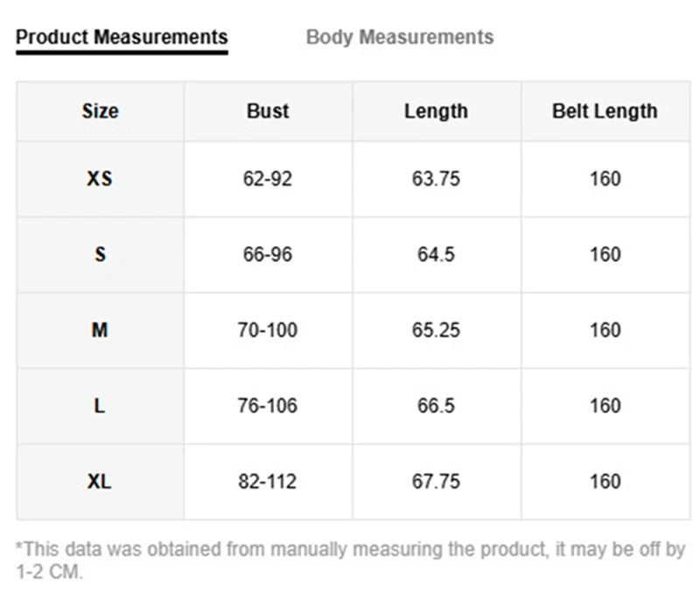This screenshot has height=598, width=700.
Task: Select the S size row label
Action: coord(100,255)
